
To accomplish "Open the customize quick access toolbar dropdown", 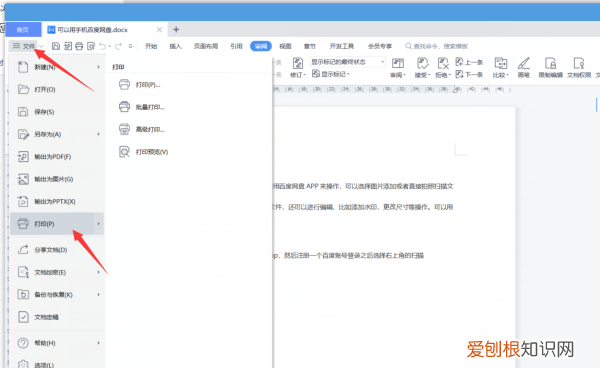I will click(x=130, y=46).
